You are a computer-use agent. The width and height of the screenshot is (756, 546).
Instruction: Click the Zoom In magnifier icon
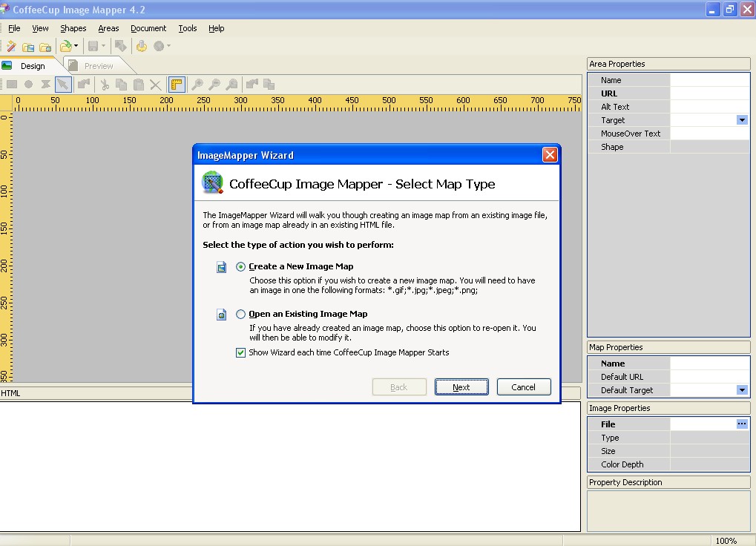point(197,85)
